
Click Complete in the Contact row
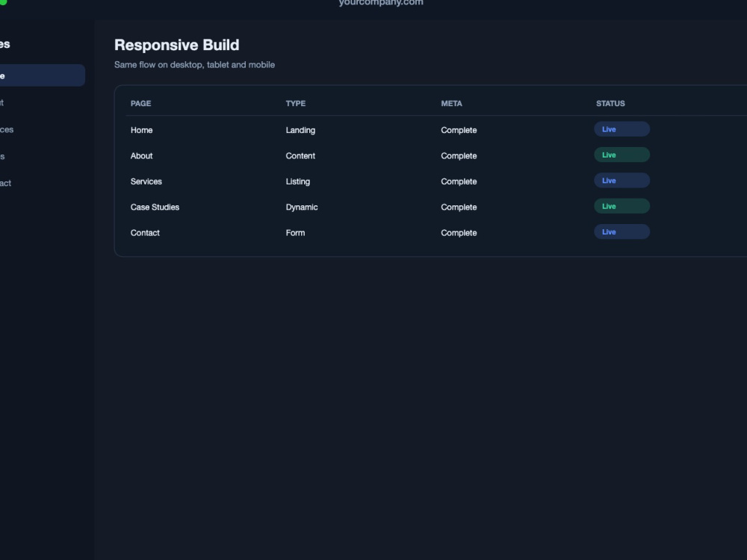(459, 233)
